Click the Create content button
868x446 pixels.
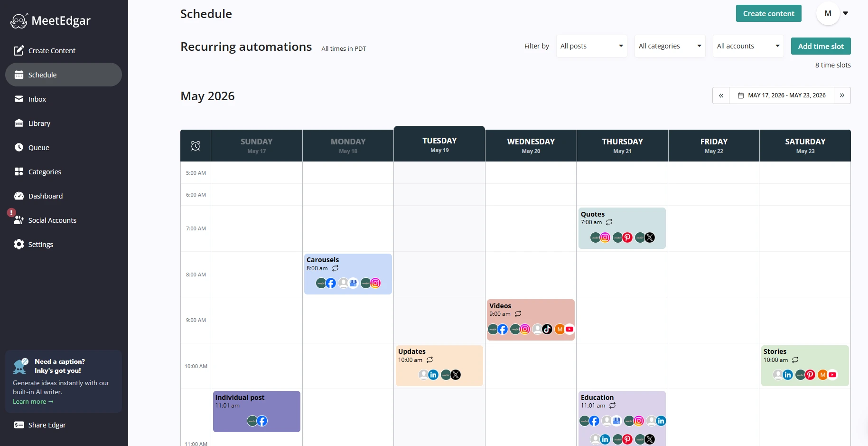pyautogui.click(x=768, y=13)
